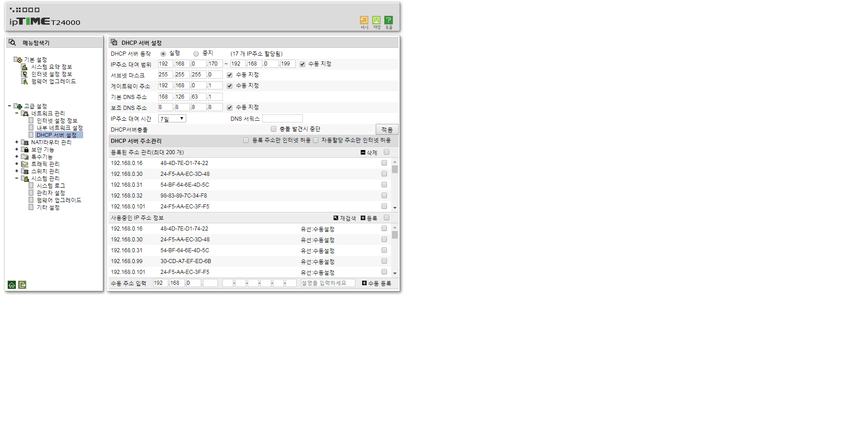
Task: Click the 시스템 관리 chart icon
Action: (25, 179)
